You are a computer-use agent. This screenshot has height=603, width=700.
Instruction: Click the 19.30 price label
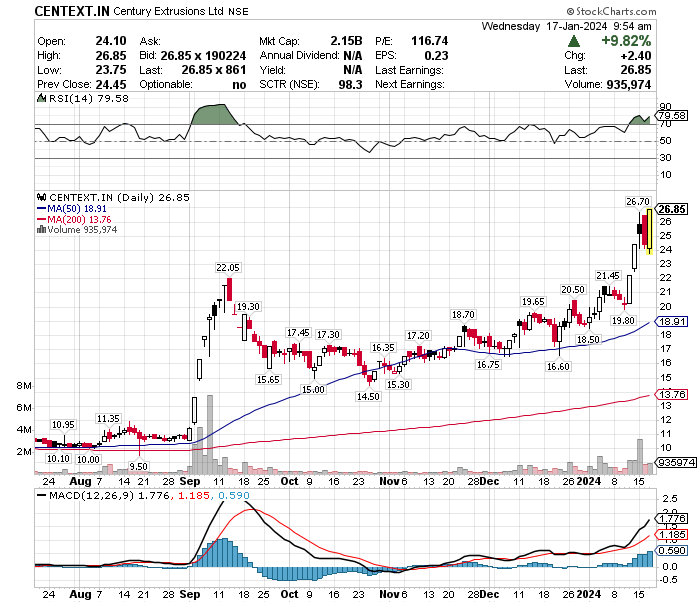pos(248,307)
